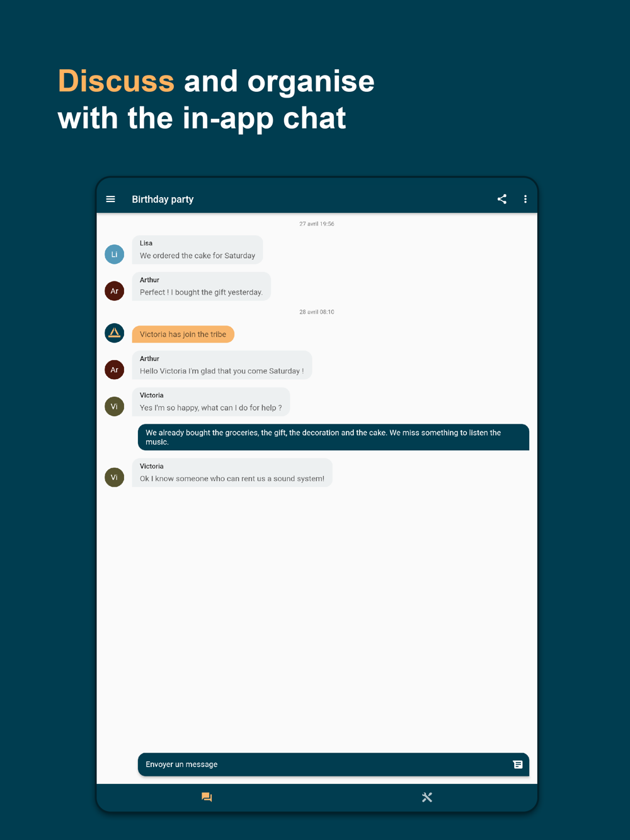Tap the share icon in header
This screenshot has width=630, height=840.
tap(502, 199)
